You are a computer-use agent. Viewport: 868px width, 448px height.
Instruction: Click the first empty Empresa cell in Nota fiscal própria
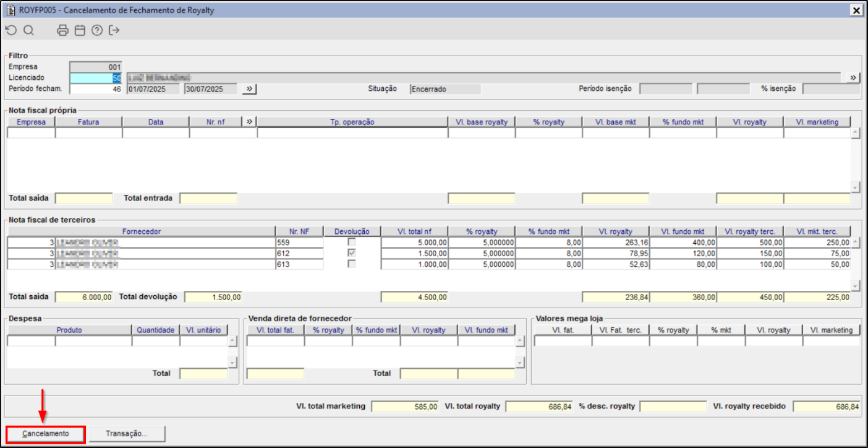click(32, 132)
